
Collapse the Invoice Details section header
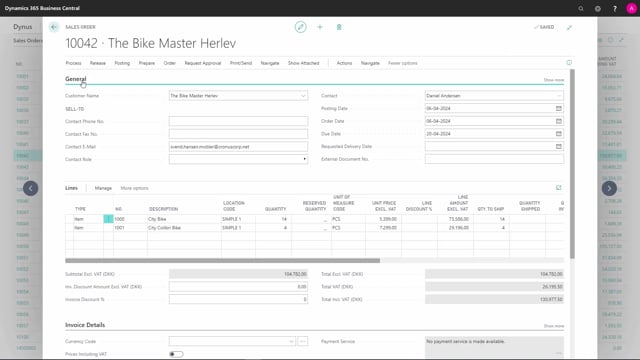click(x=85, y=325)
